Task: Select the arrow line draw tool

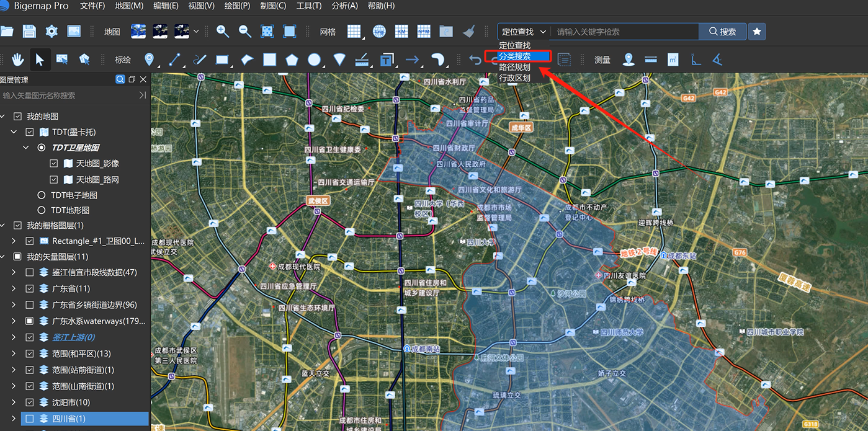Action: coord(412,60)
